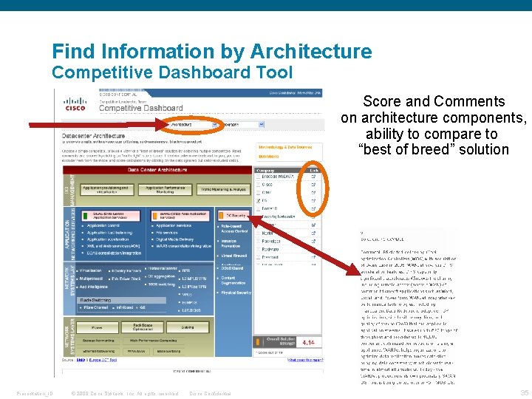Click the Data Center Architecture title bar
532x399 pixels.
[x=157, y=170]
